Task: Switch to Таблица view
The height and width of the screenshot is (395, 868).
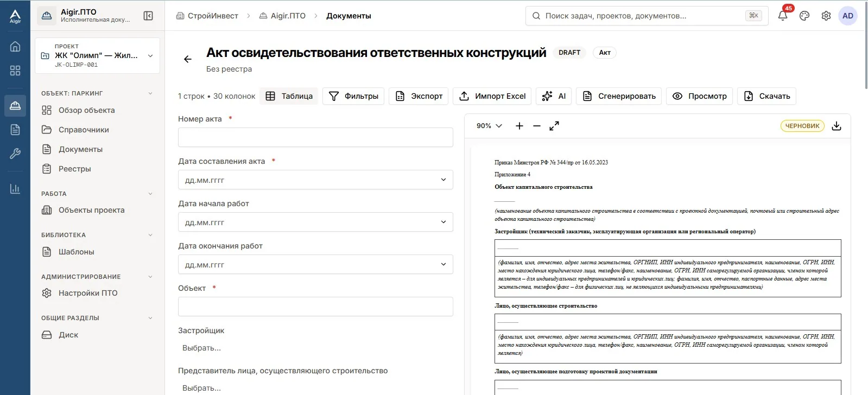Action: [289, 96]
